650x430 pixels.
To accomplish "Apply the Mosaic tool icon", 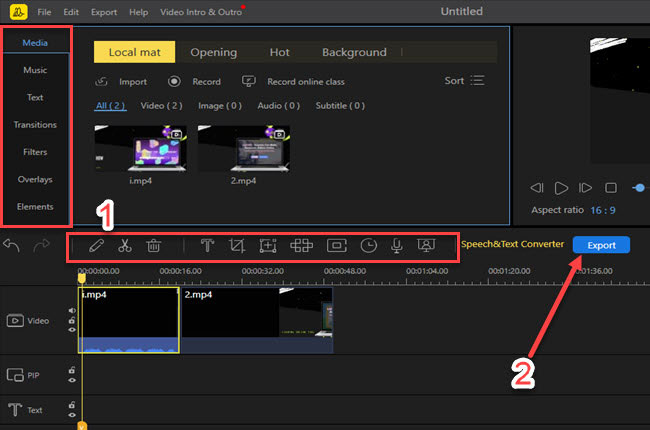I will [301, 245].
